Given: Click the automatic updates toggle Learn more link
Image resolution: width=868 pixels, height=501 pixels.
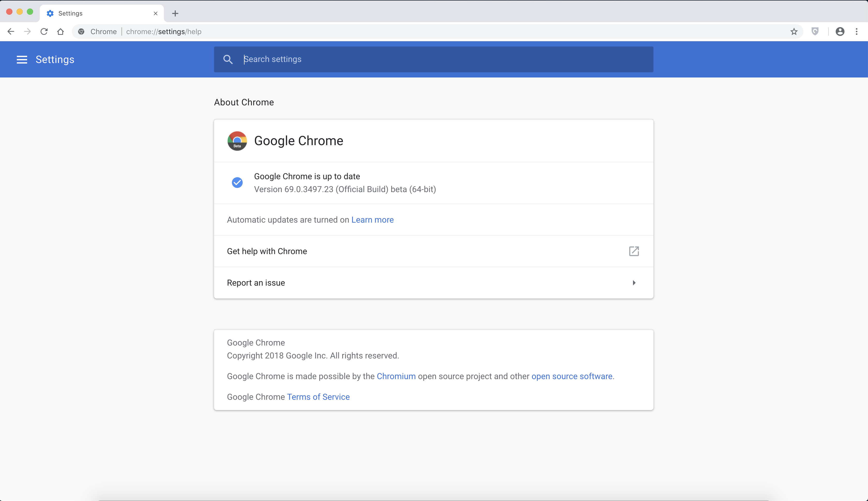Looking at the screenshot, I should [x=372, y=220].
